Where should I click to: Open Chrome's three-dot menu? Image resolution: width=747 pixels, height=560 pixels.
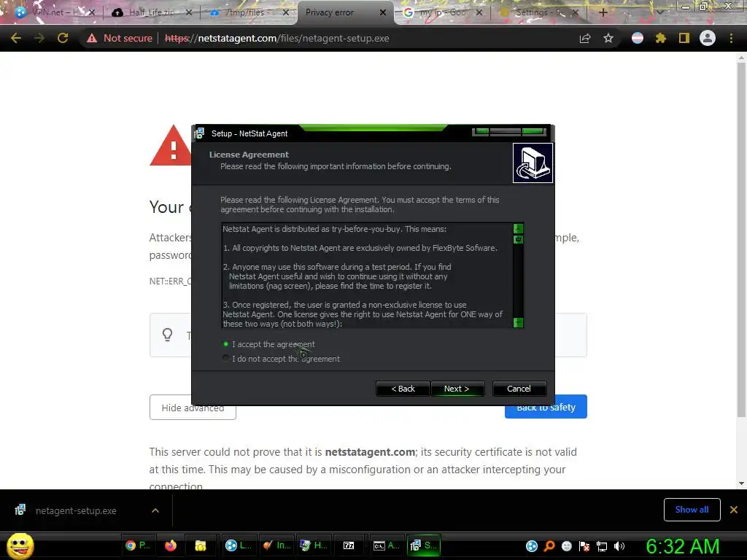coord(731,38)
